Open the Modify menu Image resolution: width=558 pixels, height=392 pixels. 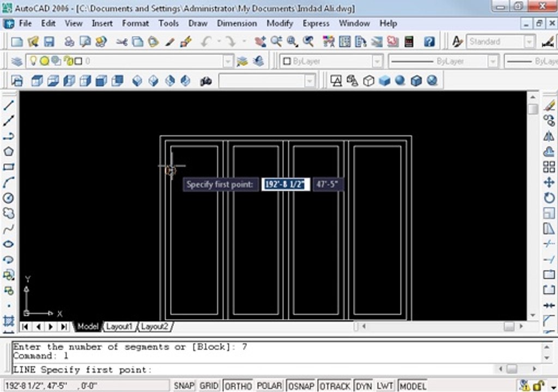coord(280,23)
